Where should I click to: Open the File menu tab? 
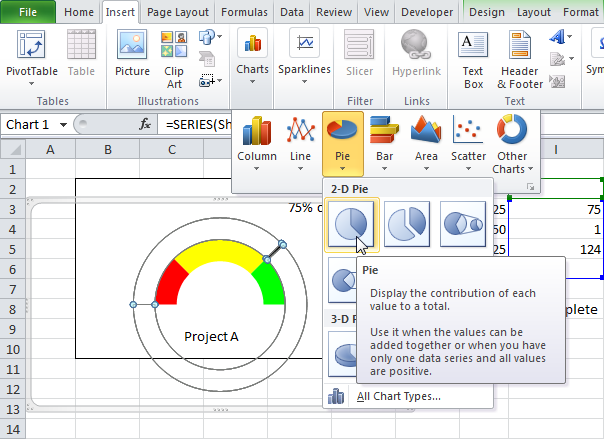[28, 12]
